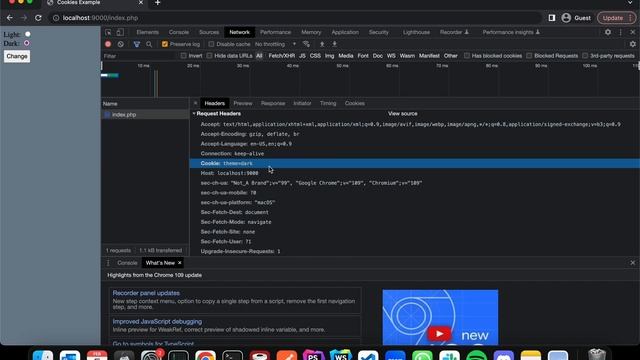Open the Response tab of the request
Viewport: 640px width, 360px height.
(273, 103)
